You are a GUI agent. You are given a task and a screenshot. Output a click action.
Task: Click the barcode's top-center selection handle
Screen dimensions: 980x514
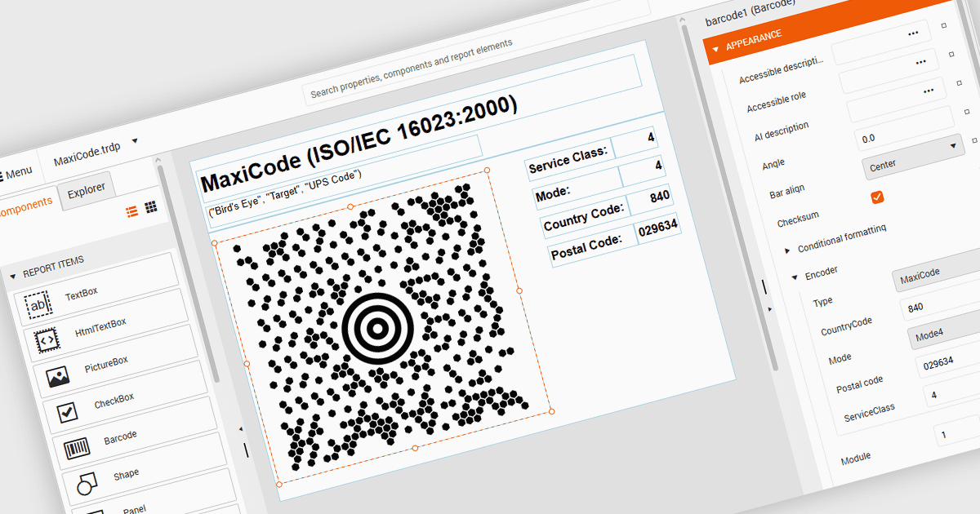[x=350, y=206]
